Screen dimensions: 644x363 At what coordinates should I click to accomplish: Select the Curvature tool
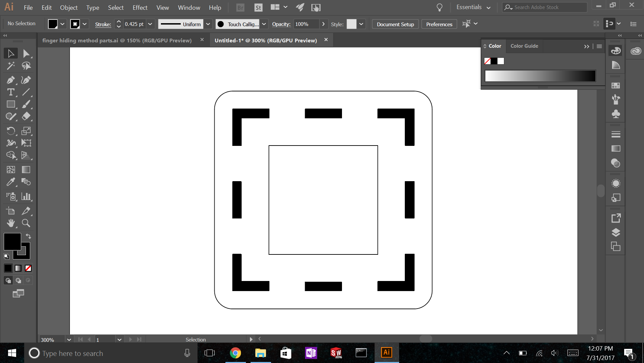pos(26,80)
